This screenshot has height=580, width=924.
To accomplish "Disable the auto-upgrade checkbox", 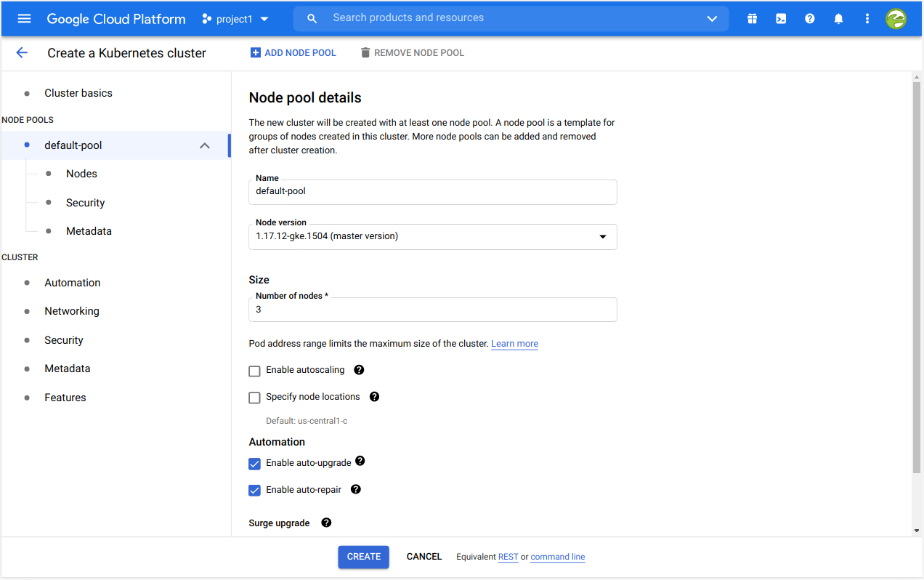I will coord(254,464).
